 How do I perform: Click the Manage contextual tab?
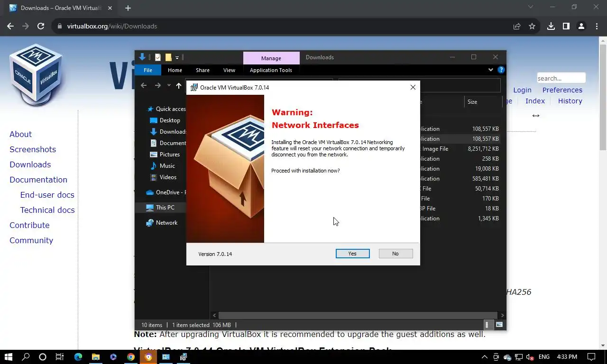pyautogui.click(x=271, y=58)
